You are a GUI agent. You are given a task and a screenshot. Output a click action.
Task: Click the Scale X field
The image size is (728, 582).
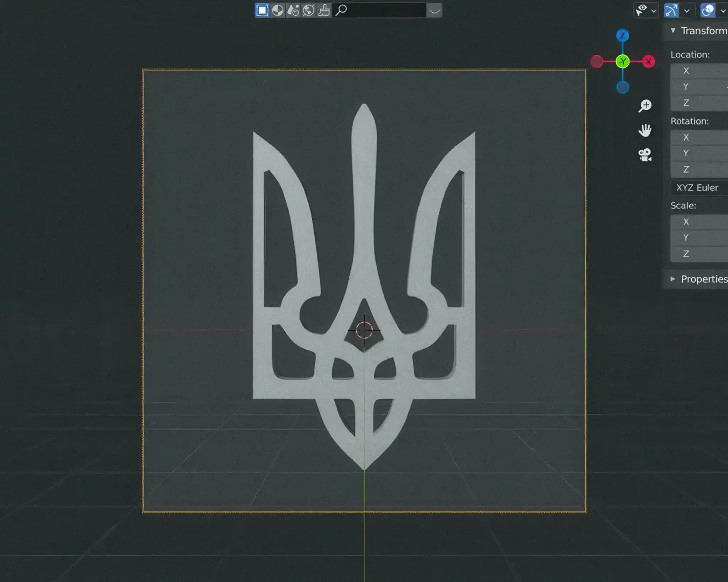(x=699, y=222)
